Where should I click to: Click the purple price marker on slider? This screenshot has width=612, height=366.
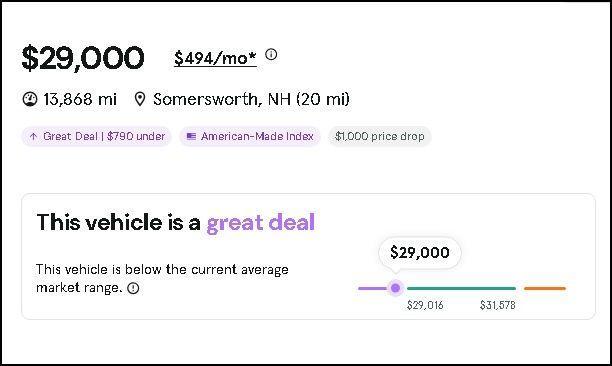point(395,288)
